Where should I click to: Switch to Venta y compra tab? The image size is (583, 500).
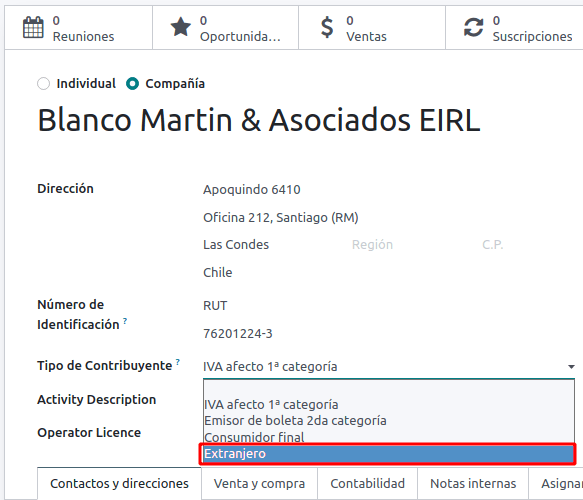coord(259,483)
